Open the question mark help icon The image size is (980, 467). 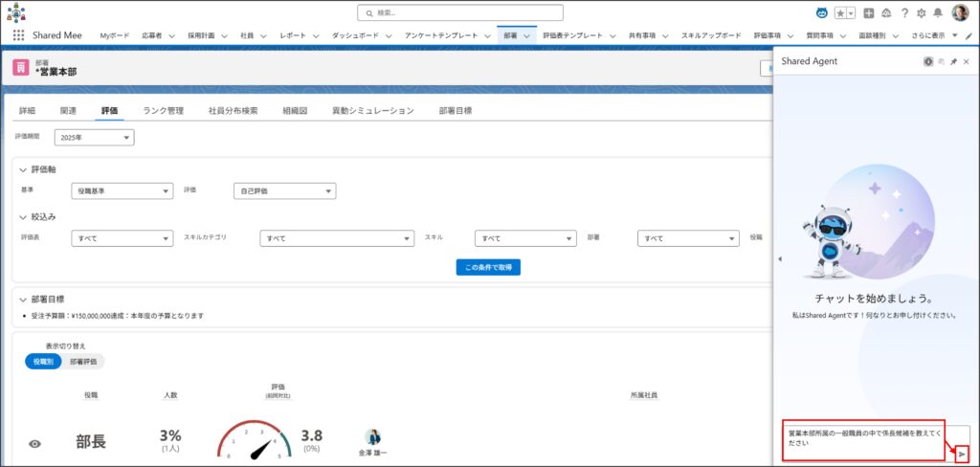pos(904,13)
